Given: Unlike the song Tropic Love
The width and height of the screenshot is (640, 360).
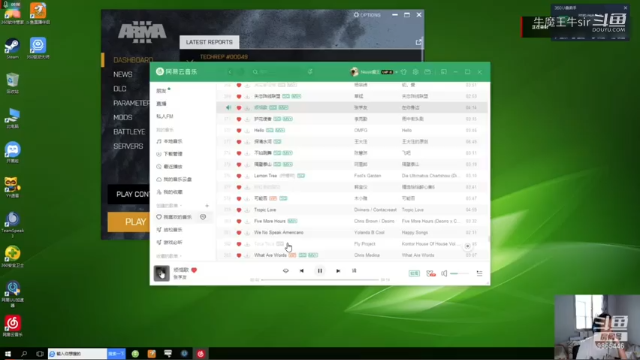Looking at the screenshot, I should 239,210.
